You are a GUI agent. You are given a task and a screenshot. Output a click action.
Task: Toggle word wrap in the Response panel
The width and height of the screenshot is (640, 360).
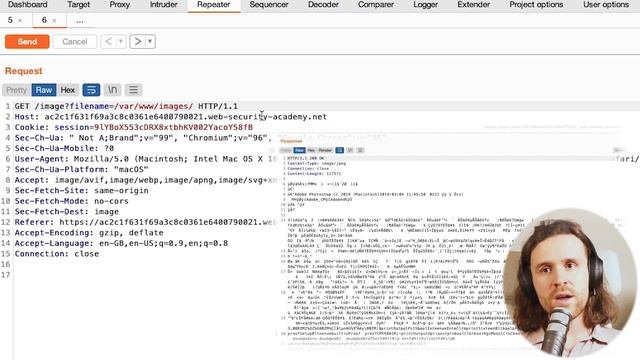click(340, 150)
